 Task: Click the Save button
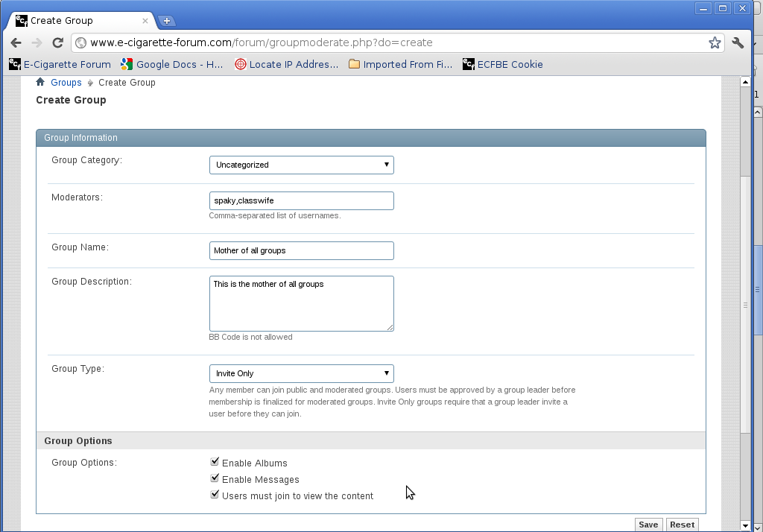tap(648, 525)
